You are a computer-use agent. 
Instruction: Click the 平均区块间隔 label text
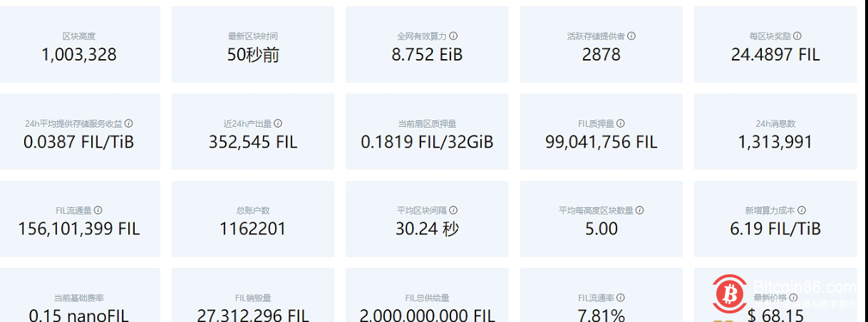422,211
